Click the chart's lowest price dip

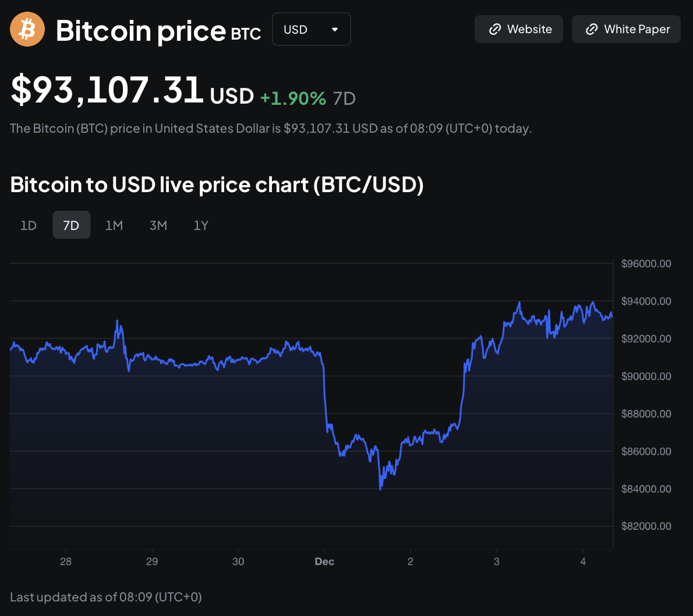380,488
